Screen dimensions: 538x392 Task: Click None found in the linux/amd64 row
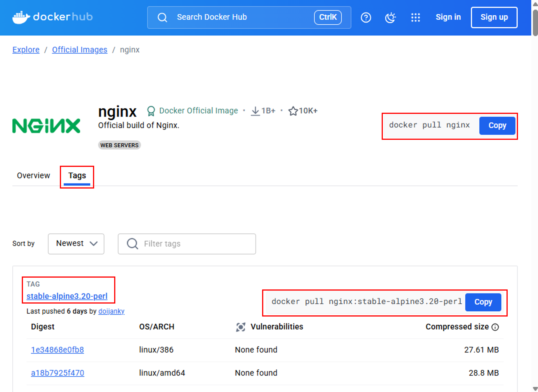(x=256, y=373)
